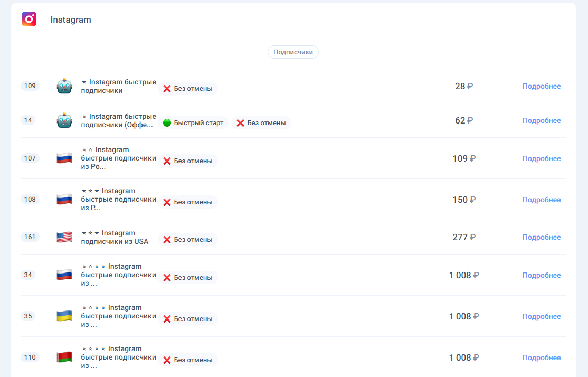Open Подробнее for service ID 34
This screenshot has height=377, width=588.
click(542, 275)
